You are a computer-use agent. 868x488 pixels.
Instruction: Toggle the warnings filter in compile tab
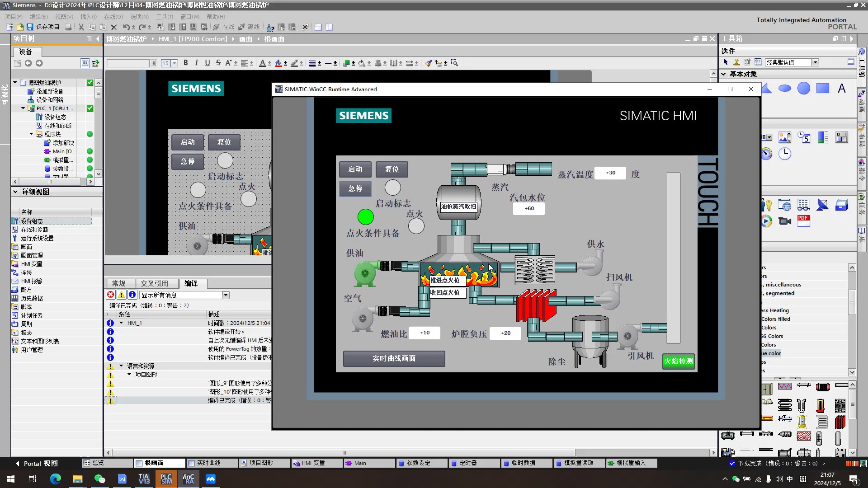tap(121, 295)
